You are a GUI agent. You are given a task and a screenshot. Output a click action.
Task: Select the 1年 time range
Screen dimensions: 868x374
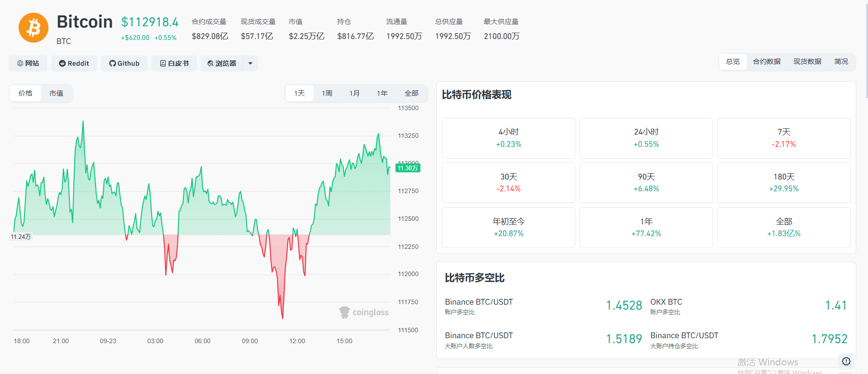coord(382,93)
